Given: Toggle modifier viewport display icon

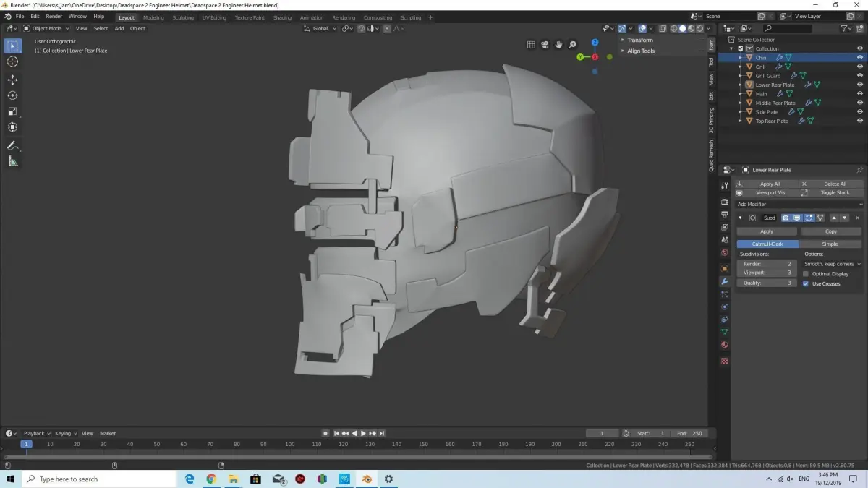Looking at the screenshot, I should pos(797,218).
